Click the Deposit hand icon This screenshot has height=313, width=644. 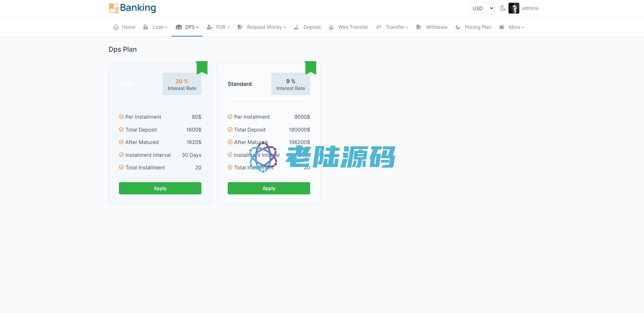click(x=297, y=27)
